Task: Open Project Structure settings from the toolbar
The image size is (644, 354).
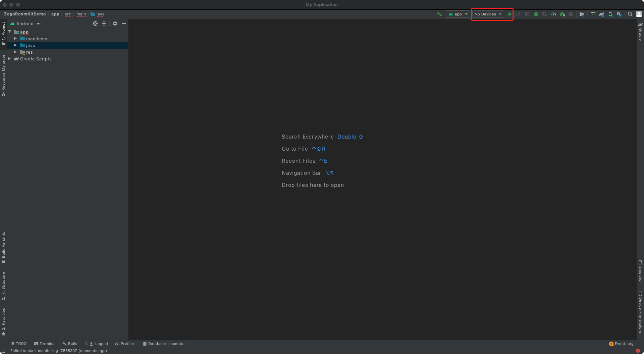Action: [x=582, y=14]
